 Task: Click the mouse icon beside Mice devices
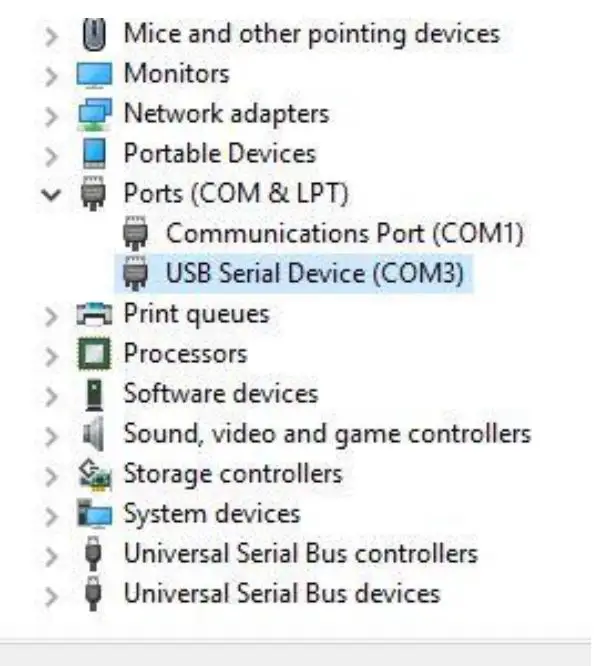tap(93, 34)
